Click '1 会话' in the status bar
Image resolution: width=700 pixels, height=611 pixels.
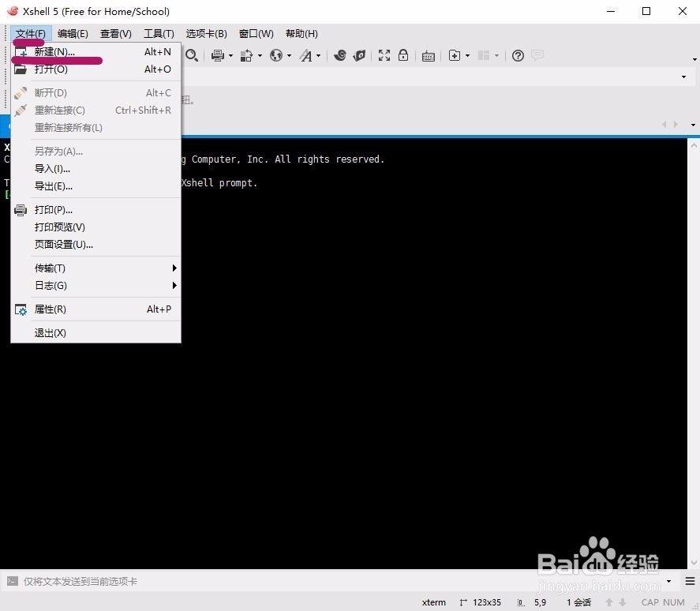pyautogui.click(x=578, y=602)
